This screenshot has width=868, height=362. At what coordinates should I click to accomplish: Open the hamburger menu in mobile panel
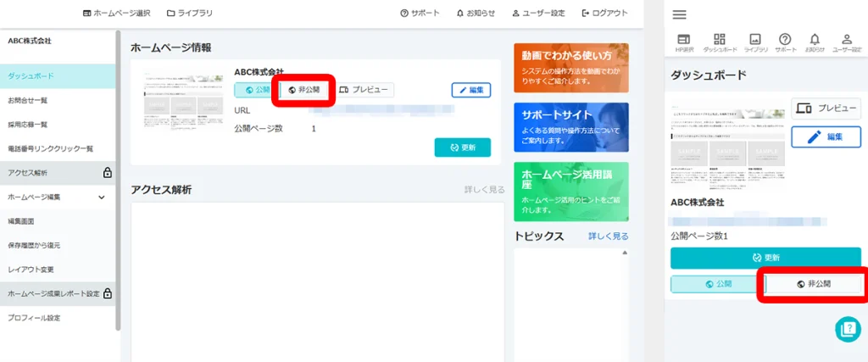(x=679, y=14)
